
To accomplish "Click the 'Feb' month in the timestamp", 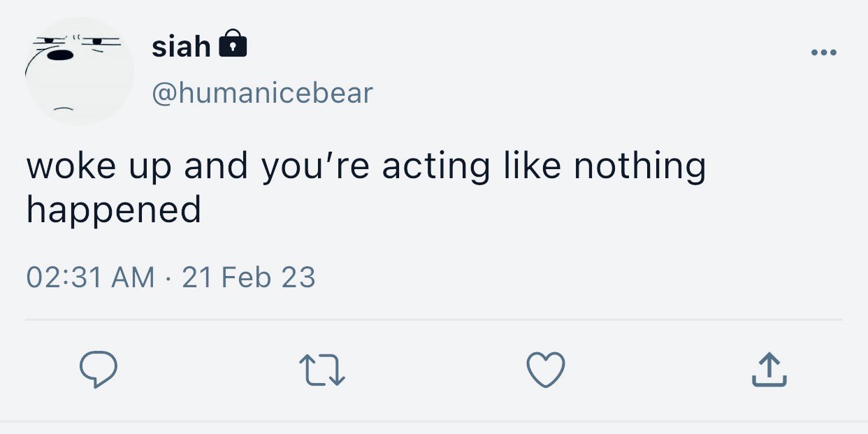I will pyautogui.click(x=246, y=278).
